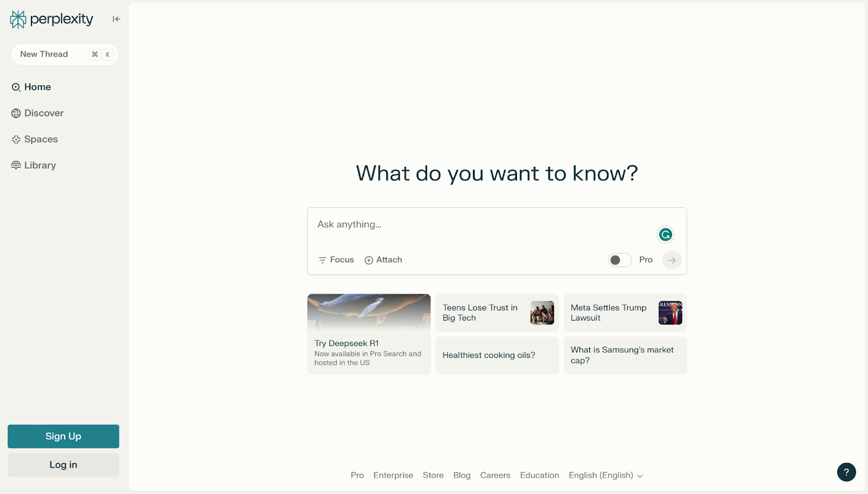Open the Try Deepseek R1 card
This screenshot has height=494, width=868.
pyautogui.click(x=369, y=334)
